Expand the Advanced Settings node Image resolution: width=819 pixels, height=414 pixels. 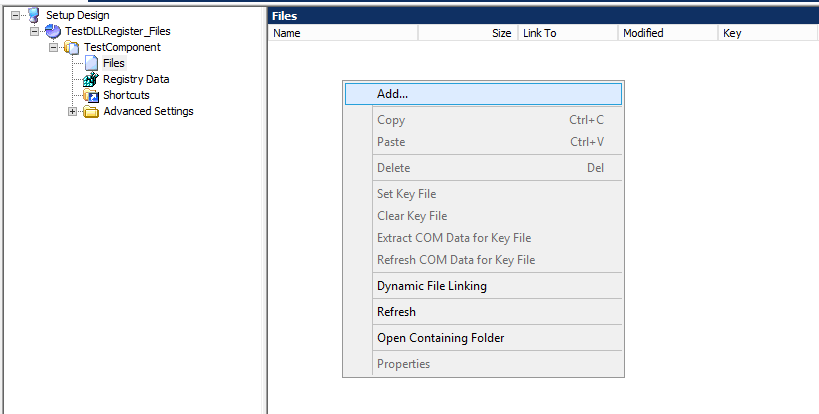pyautogui.click(x=73, y=112)
